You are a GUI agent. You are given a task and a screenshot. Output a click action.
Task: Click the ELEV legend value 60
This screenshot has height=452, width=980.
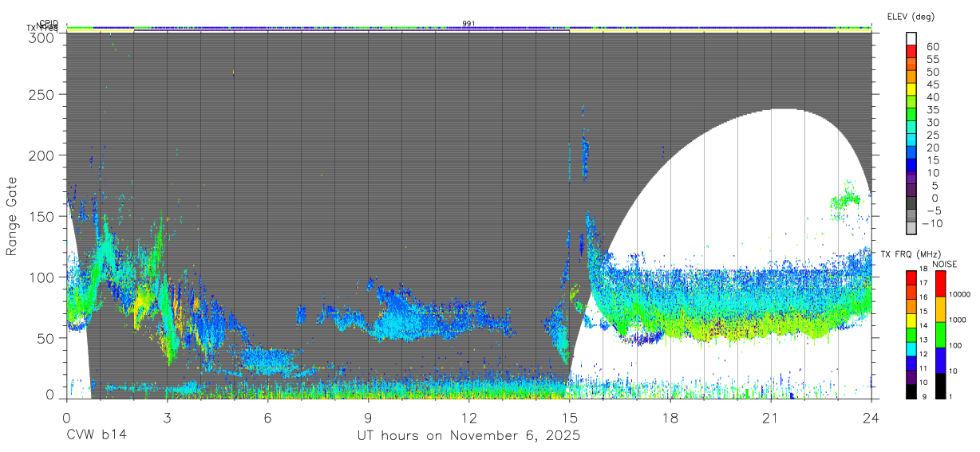[x=932, y=46]
